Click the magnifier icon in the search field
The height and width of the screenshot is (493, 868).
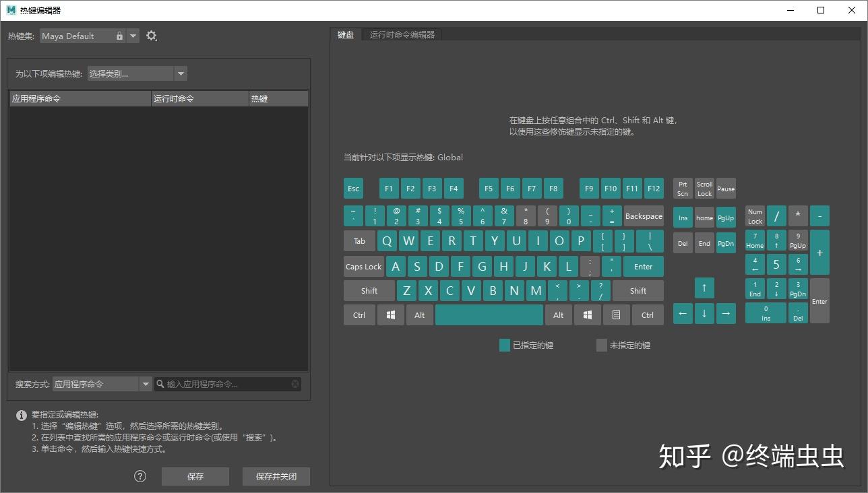(x=160, y=383)
